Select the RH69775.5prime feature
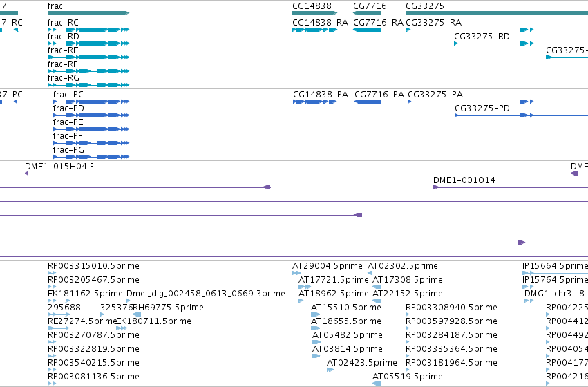This screenshot has width=588, height=387. 137,314
